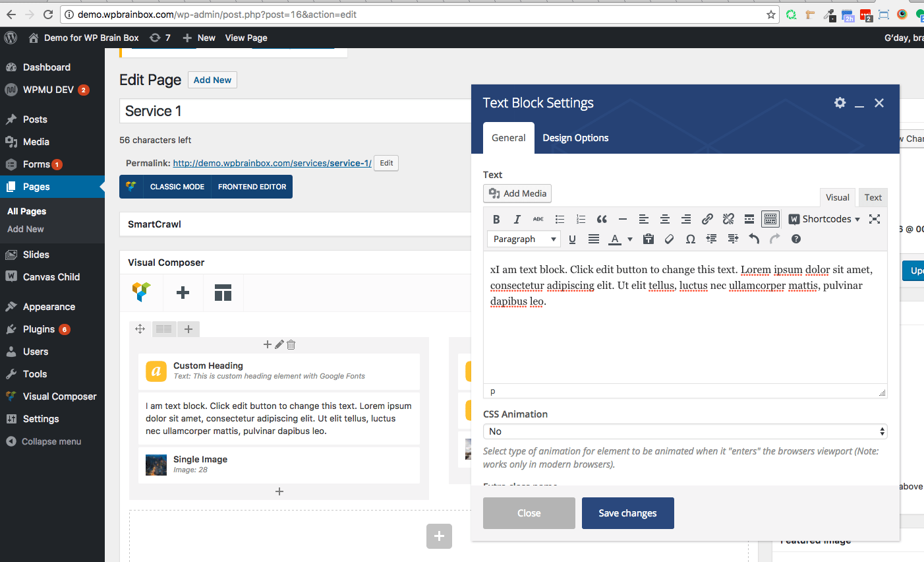The width and height of the screenshot is (924, 562).
Task: Add element with Visual Composer plus icon
Action: click(x=183, y=292)
